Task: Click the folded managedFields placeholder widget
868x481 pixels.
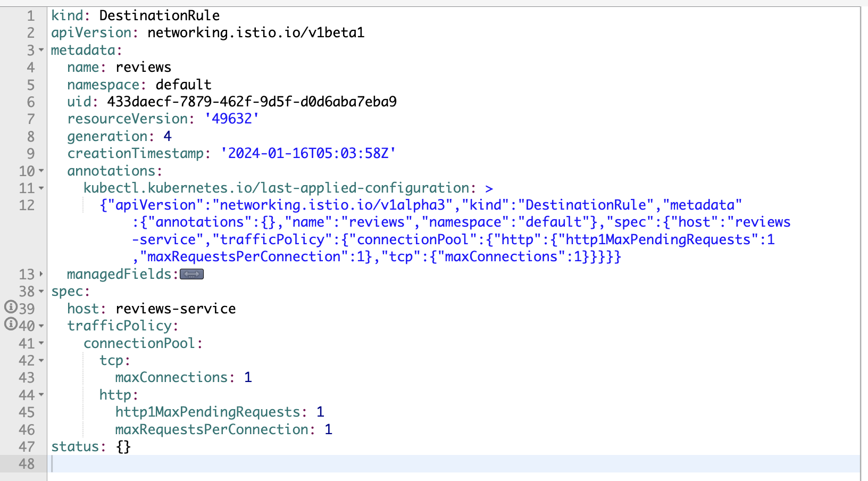Action: [x=191, y=275]
